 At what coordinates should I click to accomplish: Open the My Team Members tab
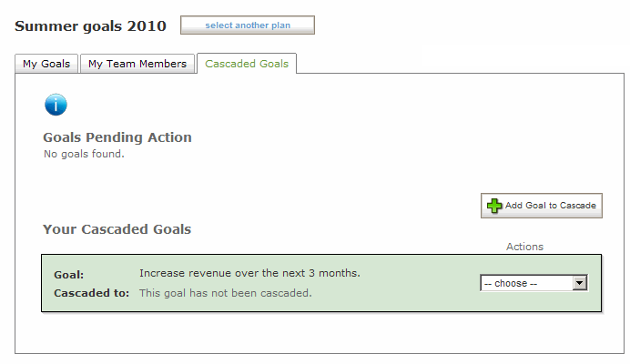pyautogui.click(x=137, y=64)
